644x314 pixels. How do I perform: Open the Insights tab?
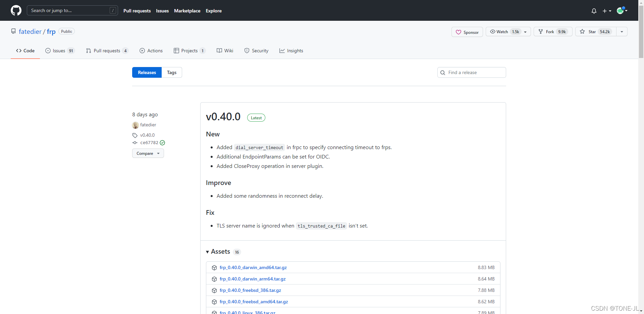coord(291,51)
